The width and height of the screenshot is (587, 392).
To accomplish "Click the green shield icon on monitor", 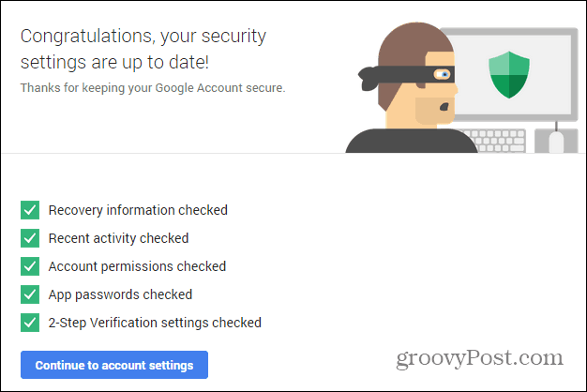I will coord(509,75).
